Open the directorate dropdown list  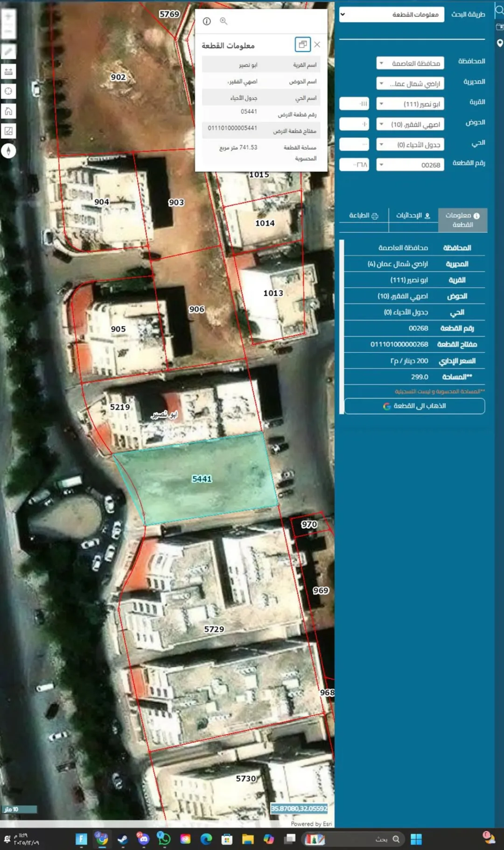pyautogui.click(x=410, y=84)
